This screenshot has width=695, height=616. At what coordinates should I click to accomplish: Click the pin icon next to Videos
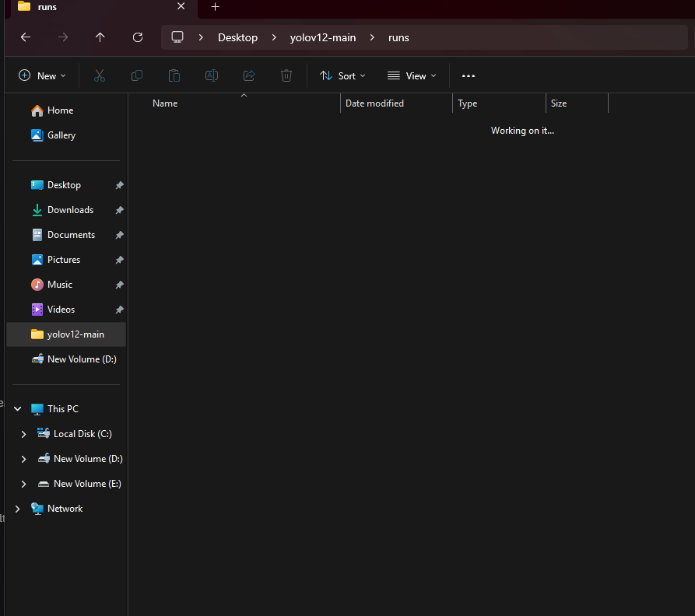pyautogui.click(x=119, y=310)
